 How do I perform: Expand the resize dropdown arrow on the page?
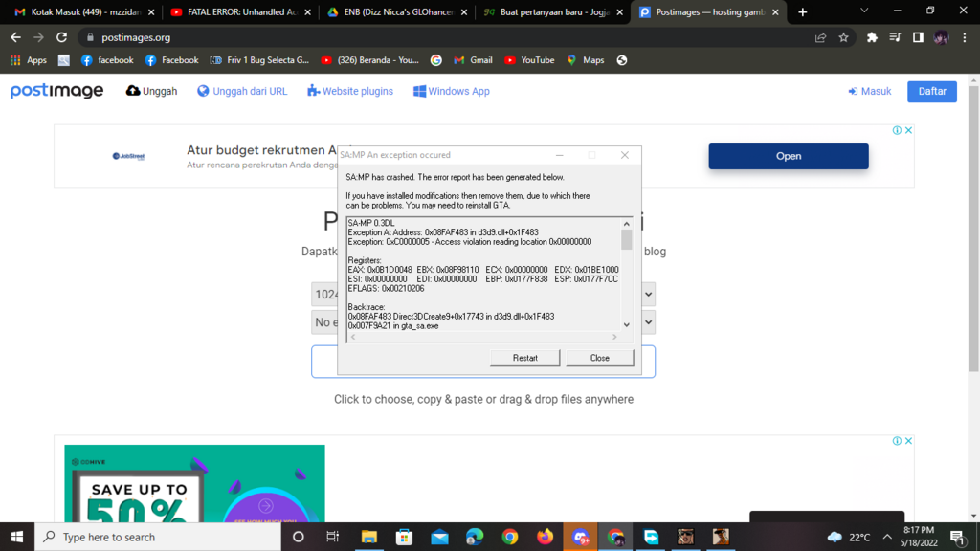(648, 295)
